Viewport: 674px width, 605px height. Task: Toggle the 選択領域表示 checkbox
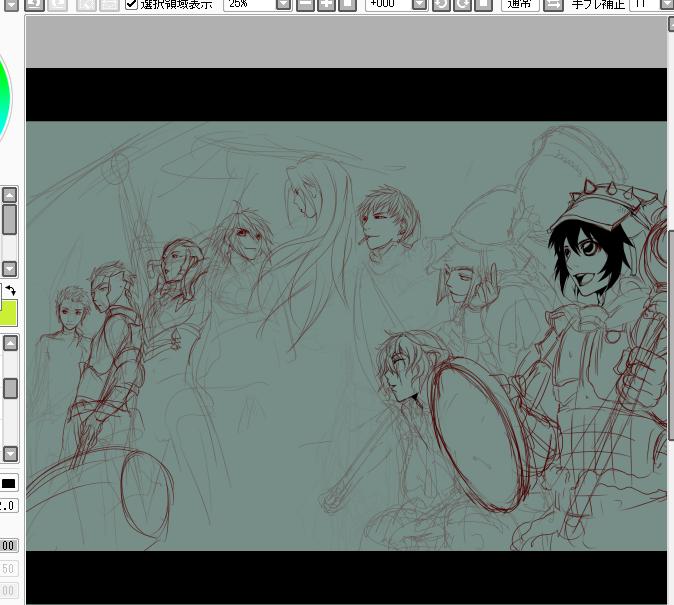[131, 4]
